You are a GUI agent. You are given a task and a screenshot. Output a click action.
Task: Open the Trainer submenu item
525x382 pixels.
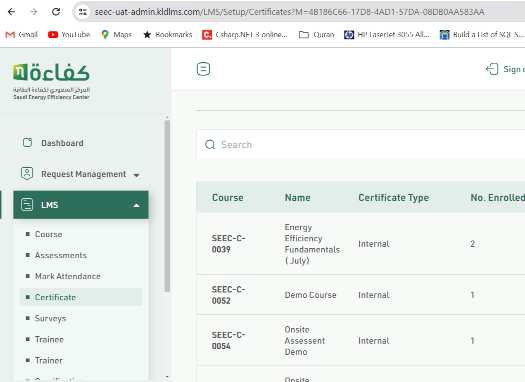[x=49, y=361]
